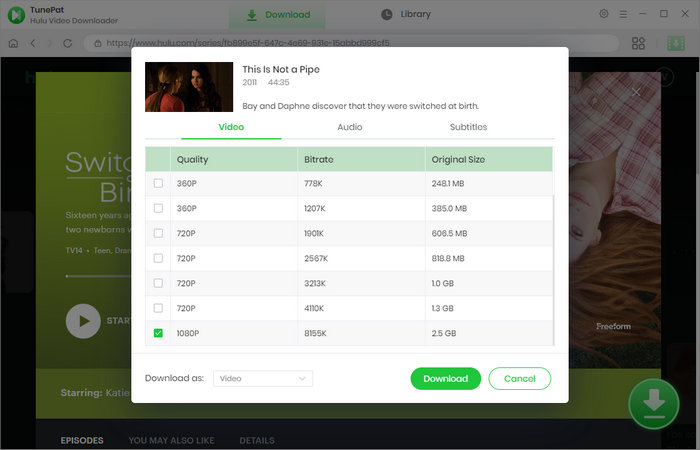Open the grid view icon beside address bar
Viewport: 700px width, 450px height.
[x=639, y=43]
